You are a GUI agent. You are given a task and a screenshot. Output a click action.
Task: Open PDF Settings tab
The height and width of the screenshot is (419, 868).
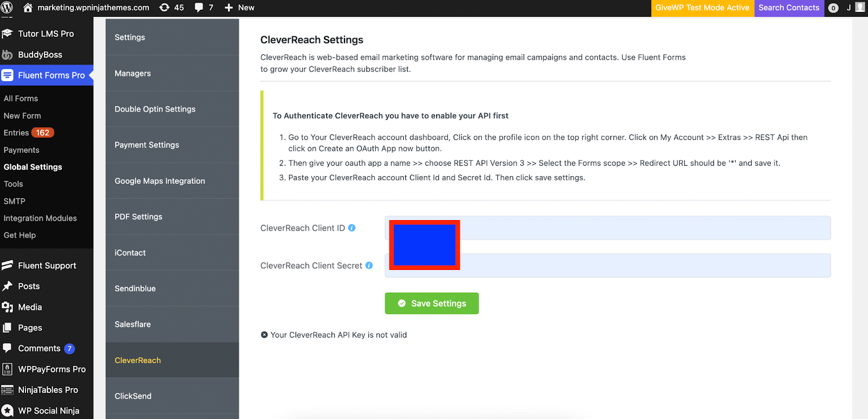(x=173, y=217)
